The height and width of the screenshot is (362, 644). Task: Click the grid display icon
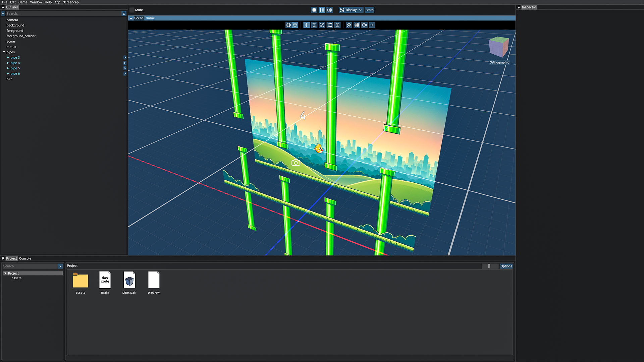tap(357, 25)
